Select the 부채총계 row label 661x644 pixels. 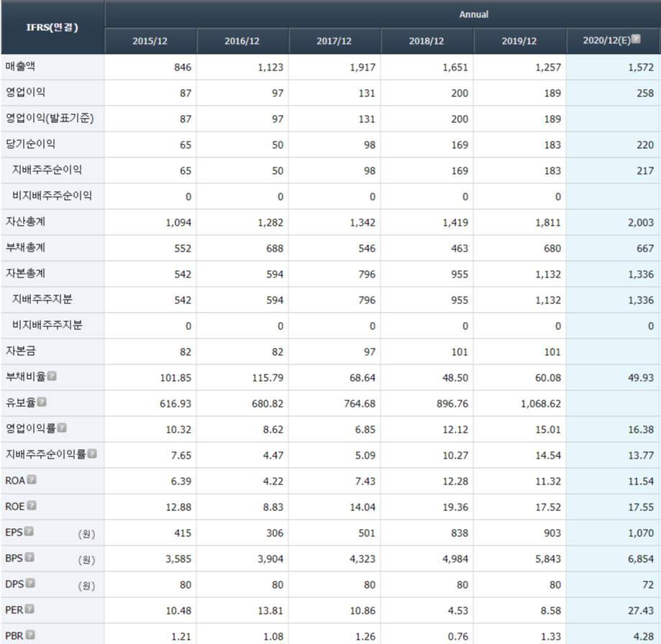[25, 247]
